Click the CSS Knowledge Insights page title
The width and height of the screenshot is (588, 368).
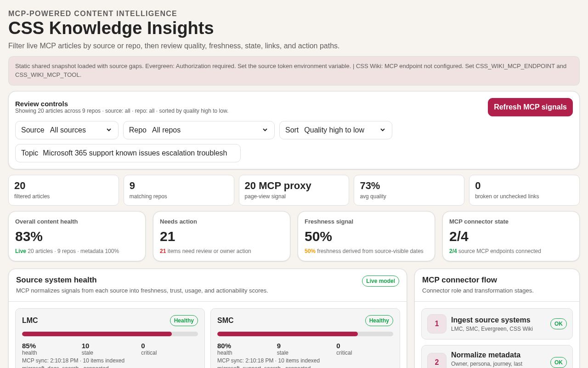tap(111, 28)
